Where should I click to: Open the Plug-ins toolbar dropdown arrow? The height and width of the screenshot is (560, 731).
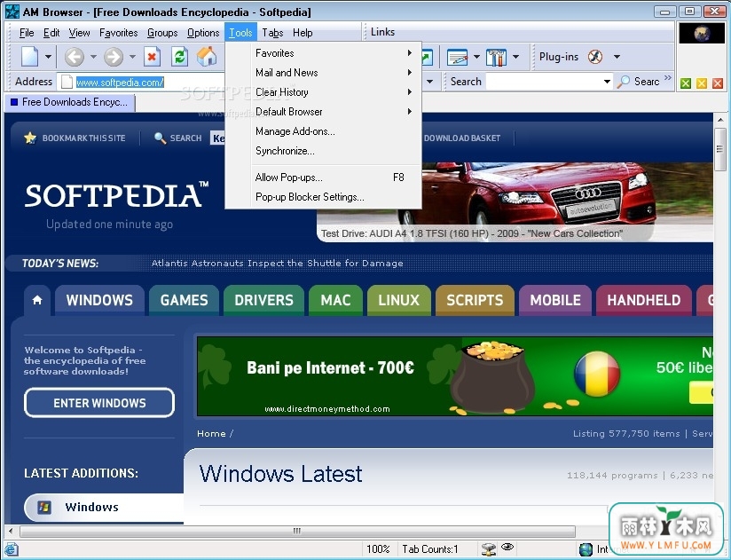(x=617, y=57)
